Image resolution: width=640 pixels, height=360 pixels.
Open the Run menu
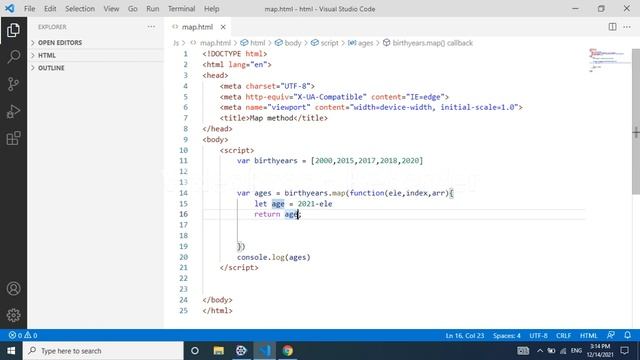(153, 9)
